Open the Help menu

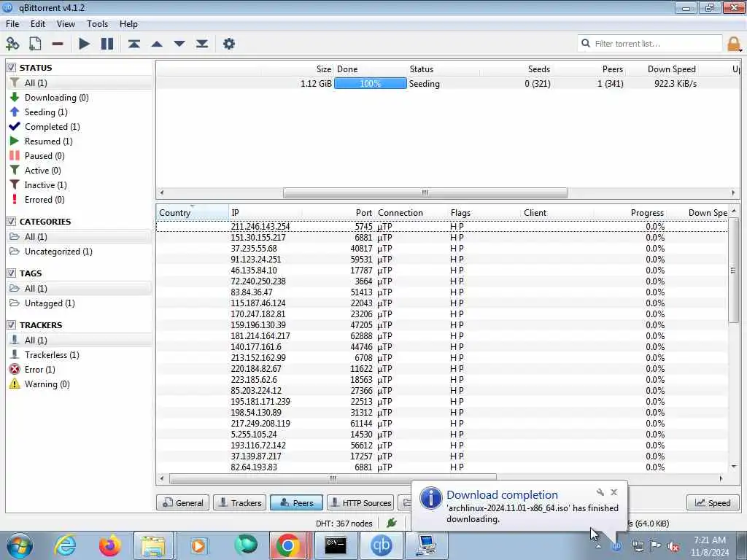(128, 24)
